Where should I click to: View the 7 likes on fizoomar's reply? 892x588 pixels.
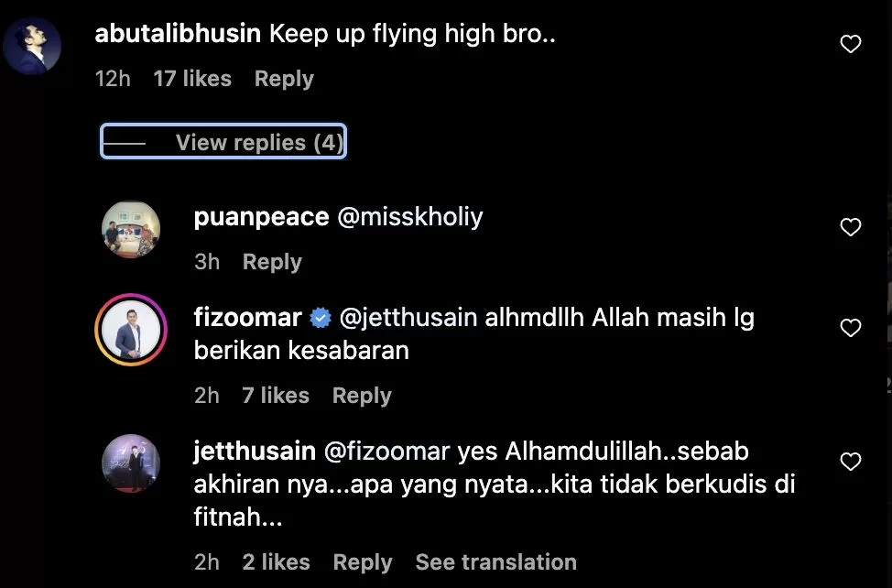click(276, 396)
